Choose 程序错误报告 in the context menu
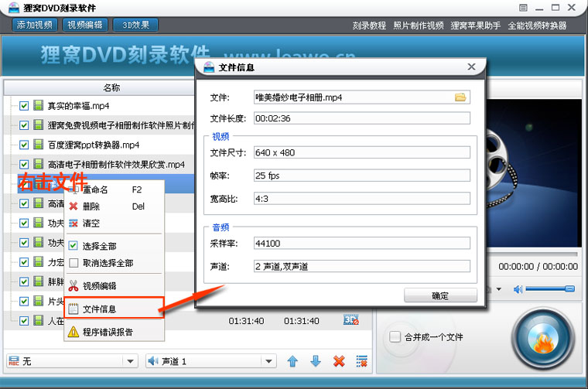This screenshot has width=588, height=389. click(x=114, y=332)
